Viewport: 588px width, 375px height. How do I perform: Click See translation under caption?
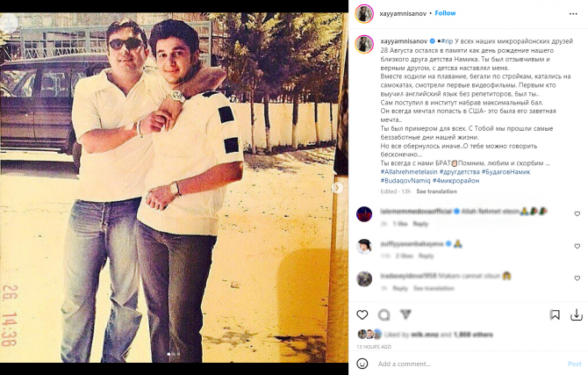(436, 191)
